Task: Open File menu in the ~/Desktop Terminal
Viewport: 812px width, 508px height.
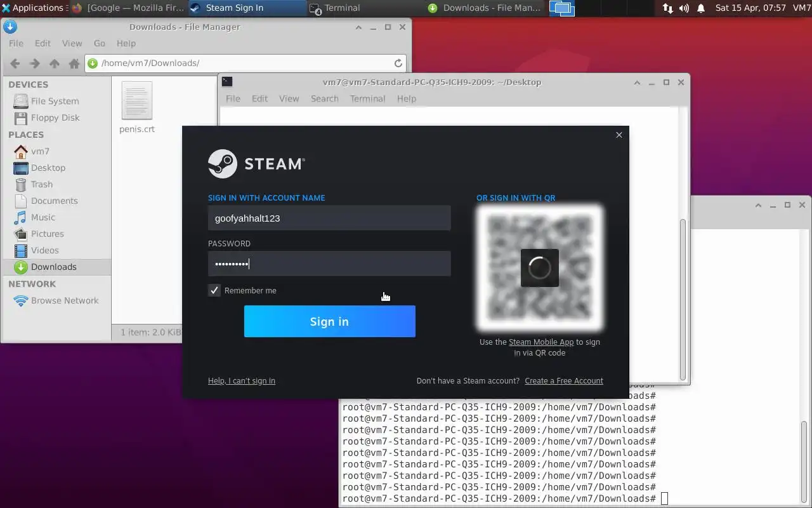Action: (233, 98)
